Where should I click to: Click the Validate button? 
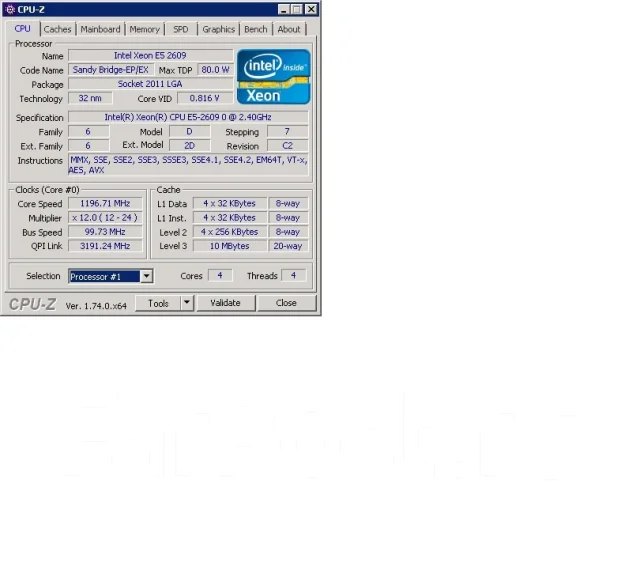(226, 303)
